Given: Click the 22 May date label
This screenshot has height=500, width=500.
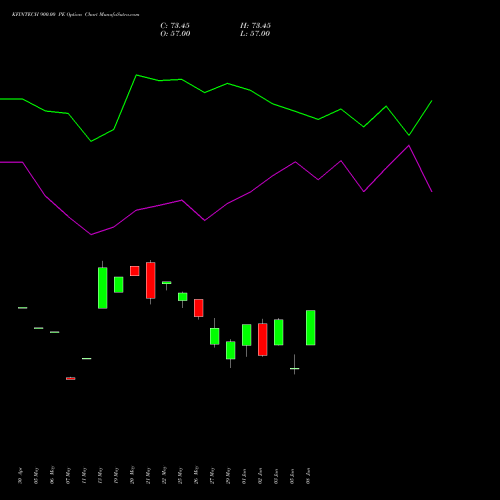Looking at the screenshot, I should coord(164,475).
